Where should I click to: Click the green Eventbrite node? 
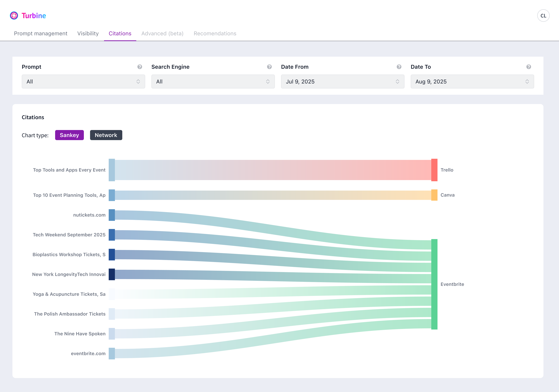tap(434, 284)
